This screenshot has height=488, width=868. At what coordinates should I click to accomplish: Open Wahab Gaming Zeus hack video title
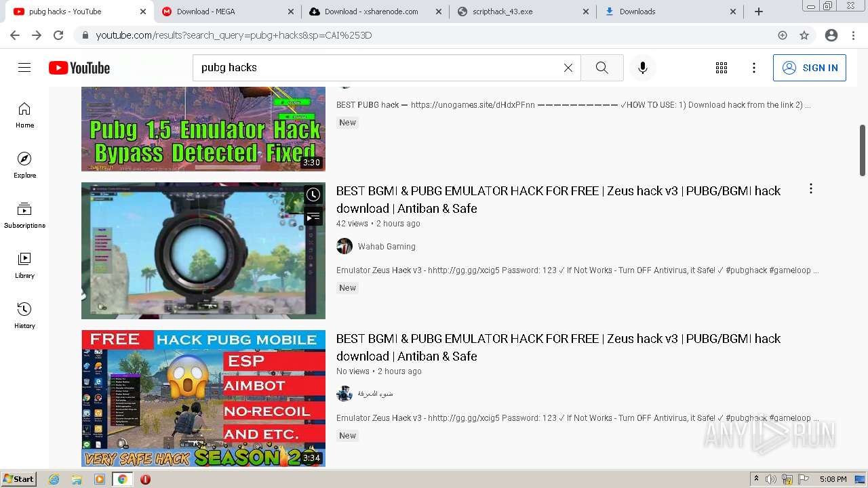(x=558, y=199)
